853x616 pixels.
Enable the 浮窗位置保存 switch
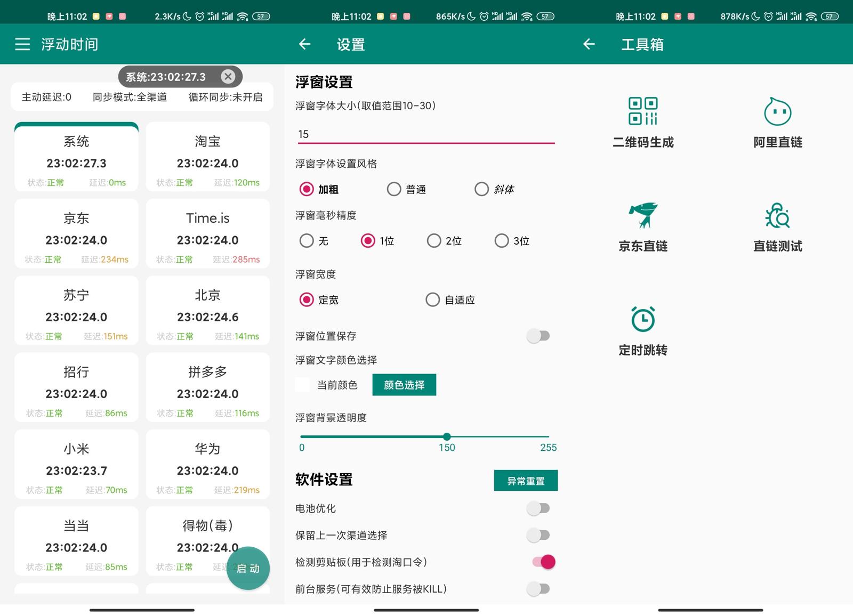[x=538, y=336]
